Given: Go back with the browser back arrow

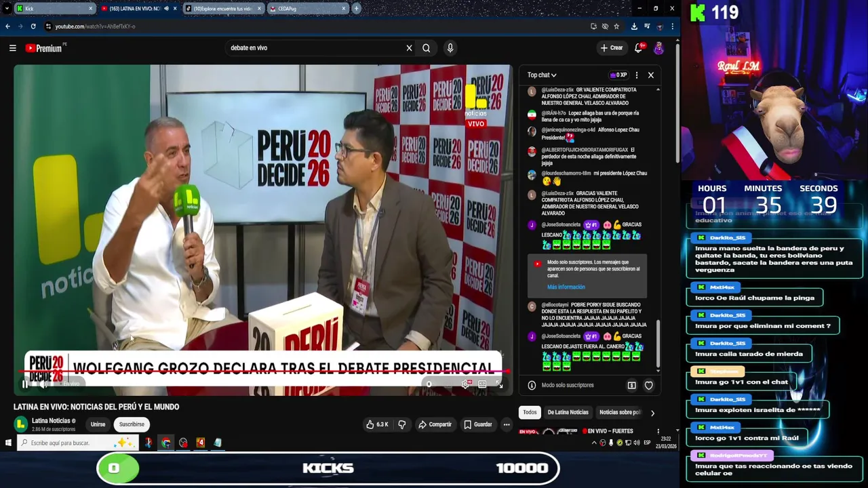Looking at the screenshot, I should [x=7, y=26].
